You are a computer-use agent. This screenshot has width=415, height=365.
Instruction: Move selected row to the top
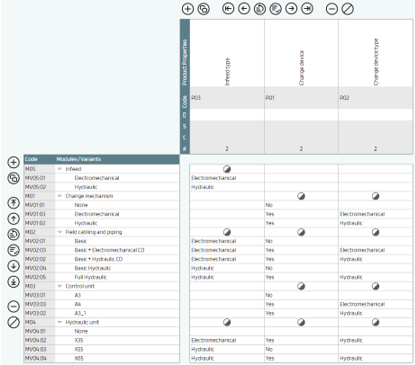[x=13, y=203]
